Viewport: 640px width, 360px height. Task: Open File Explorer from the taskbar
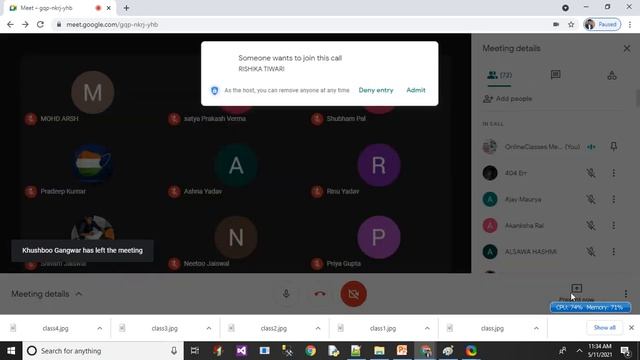coord(379,351)
